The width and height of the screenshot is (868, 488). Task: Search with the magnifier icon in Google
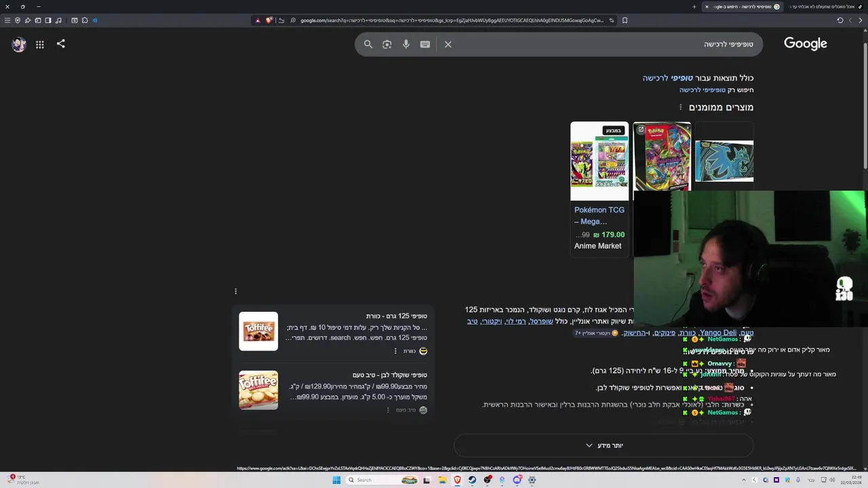pos(368,44)
